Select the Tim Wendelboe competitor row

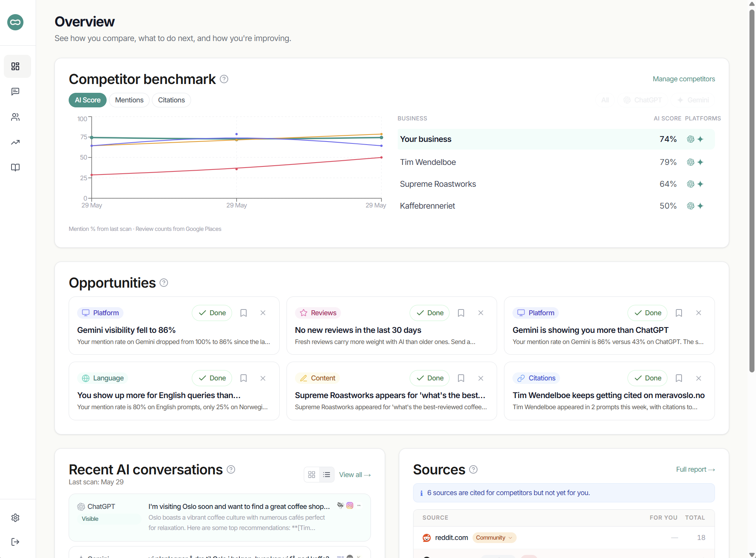[x=556, y=162]
